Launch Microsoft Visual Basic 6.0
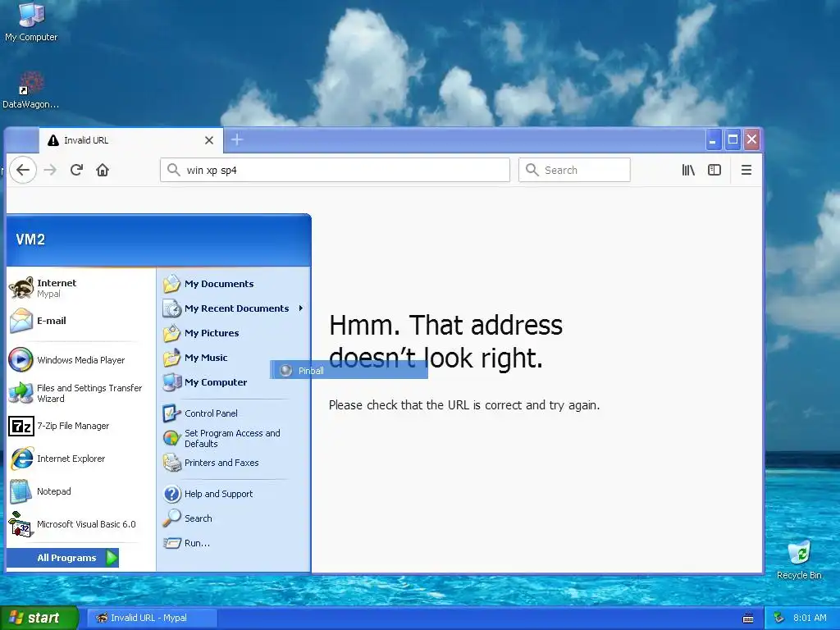 pyautogui.click(x=80, y=524)
